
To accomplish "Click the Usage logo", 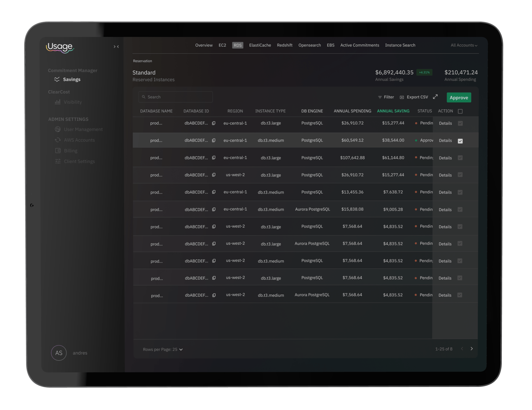I will click(x=60, y=47).
